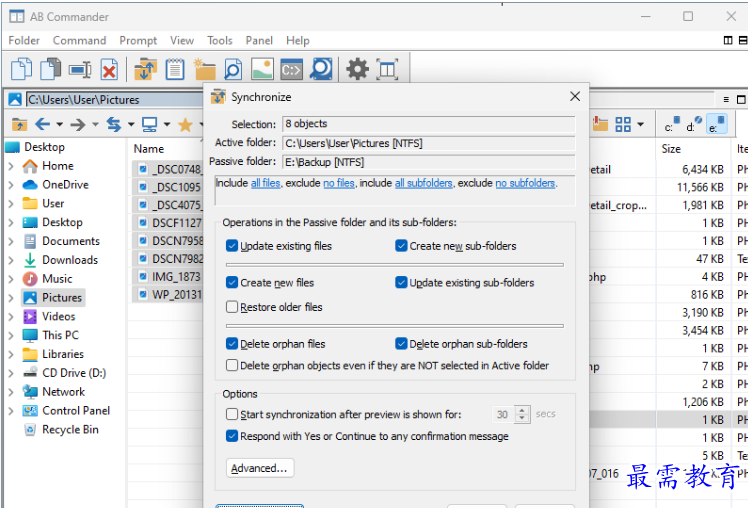
Task: Open the settings gear toolbar icon
Action: pyautogui.click(x=357, y=69)
